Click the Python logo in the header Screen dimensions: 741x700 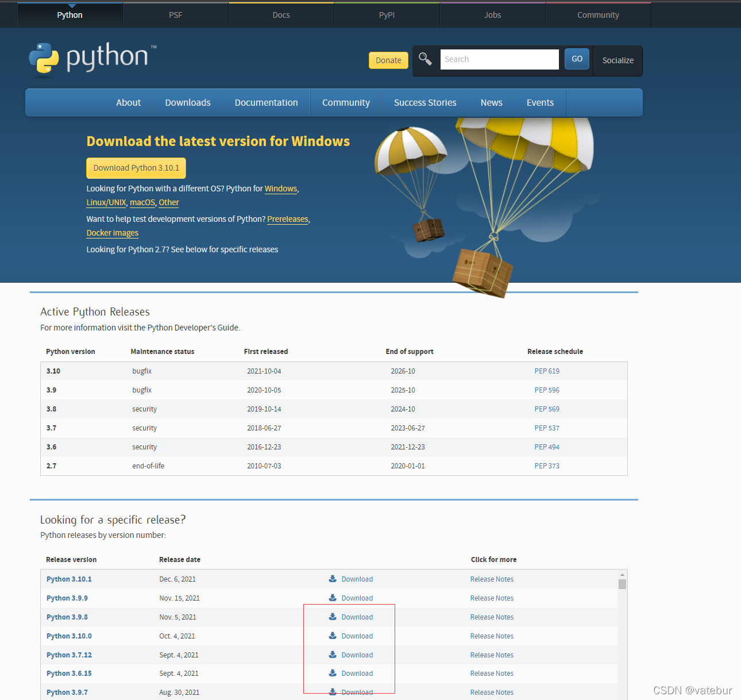[93, 59]
